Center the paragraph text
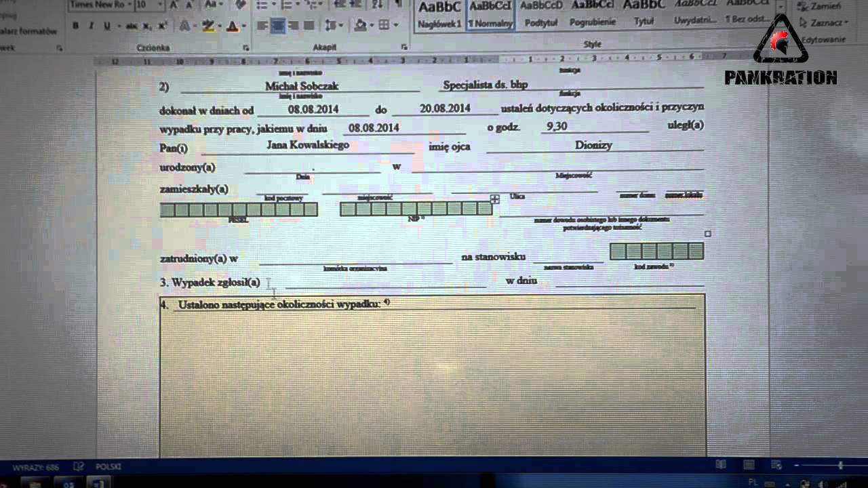The image size is (868, 488). click(x=278, y=26)
